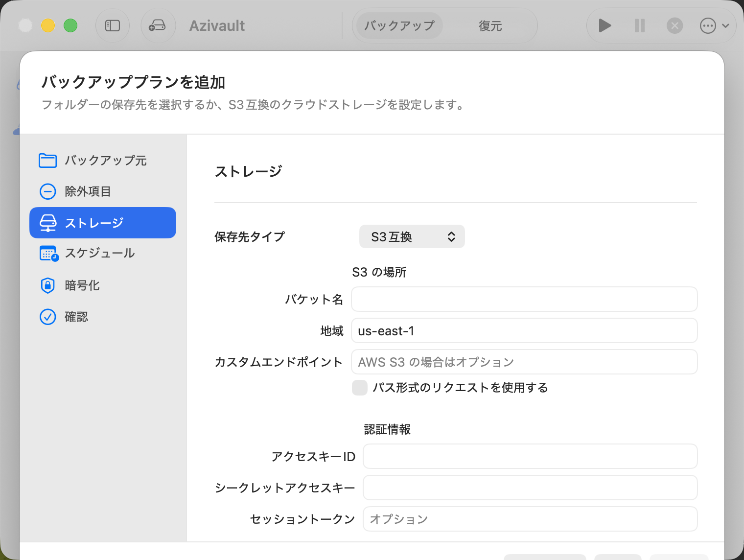The width and height of the screenshot is (744, 560).
Task: Click the バケット名 input field
Action: pos(524,299)
